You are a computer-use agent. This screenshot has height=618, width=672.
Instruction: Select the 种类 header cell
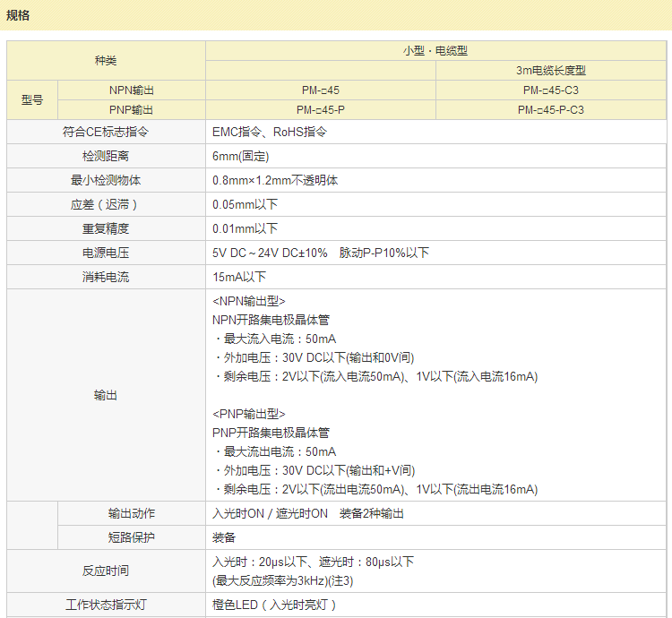[106, 60]
